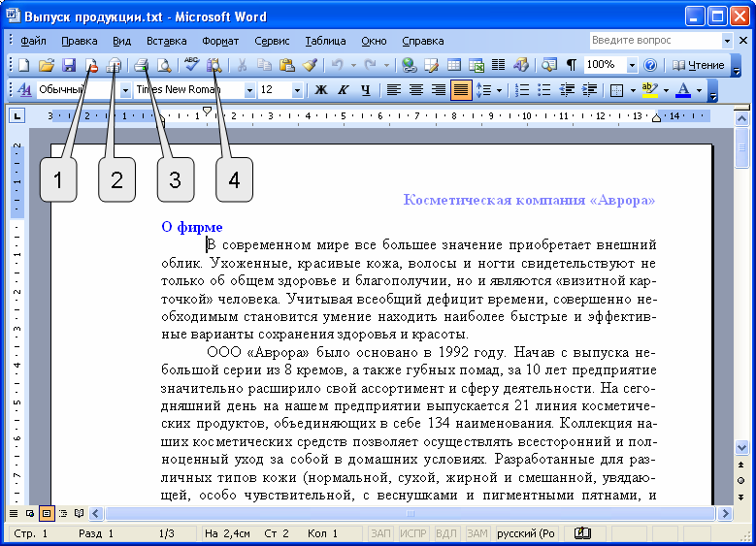
Task: Save the document with the floppy icon
Action: pyautogui.click(x=69, y=65)
